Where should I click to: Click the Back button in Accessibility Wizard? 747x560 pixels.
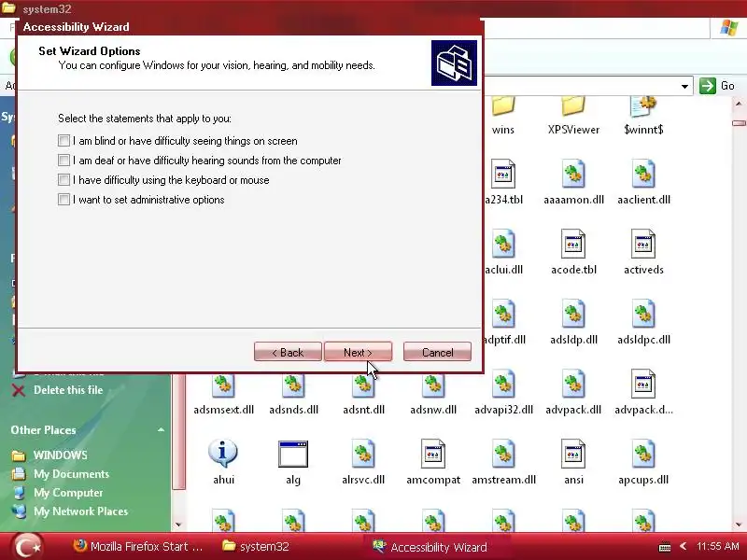pyautogui.click(x=288, y=352)
